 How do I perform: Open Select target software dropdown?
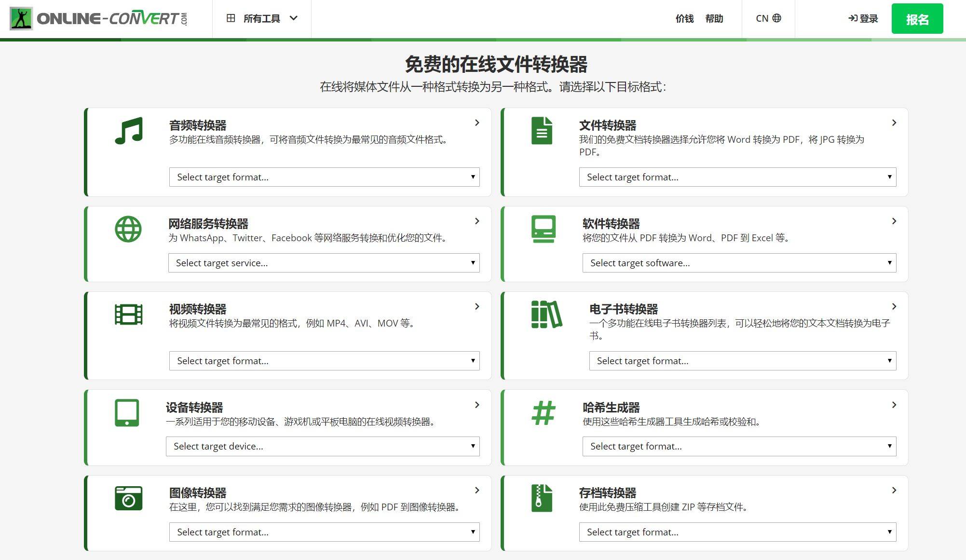tap(739, 263)
